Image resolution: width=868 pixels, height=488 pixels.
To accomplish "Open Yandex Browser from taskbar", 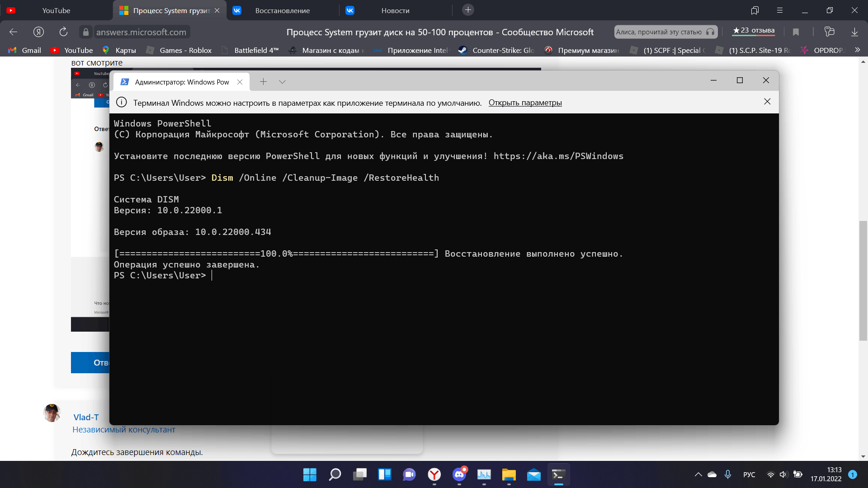I will 434,474.
